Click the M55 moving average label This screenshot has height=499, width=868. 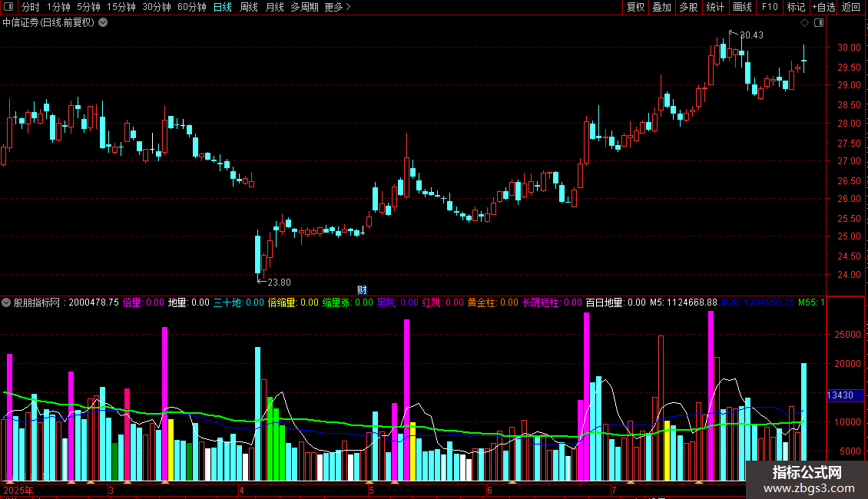click(x=811, y=302)
